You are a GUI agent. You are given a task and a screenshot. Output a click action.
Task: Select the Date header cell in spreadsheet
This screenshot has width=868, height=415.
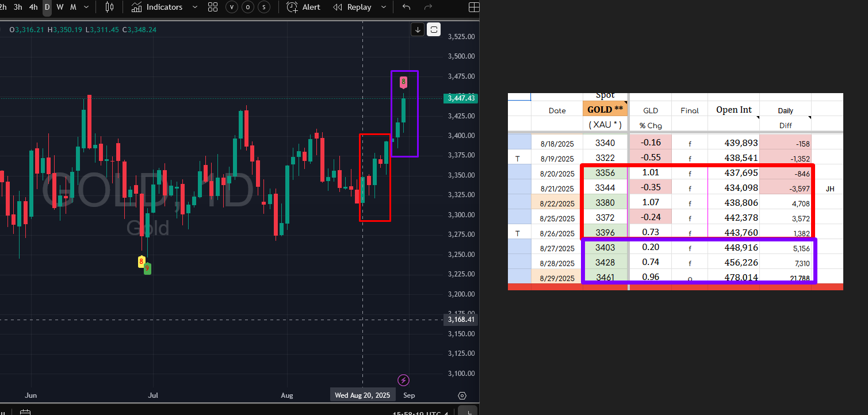click(557, 110)
